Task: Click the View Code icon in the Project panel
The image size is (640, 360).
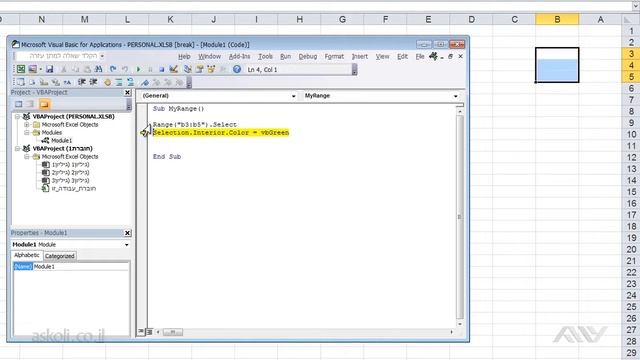Action: tap(18, 104)
